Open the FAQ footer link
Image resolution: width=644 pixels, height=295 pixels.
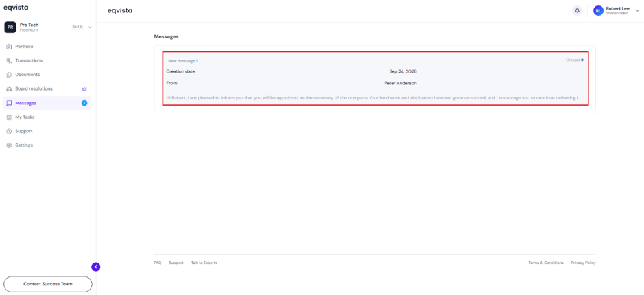pos(158,263)
